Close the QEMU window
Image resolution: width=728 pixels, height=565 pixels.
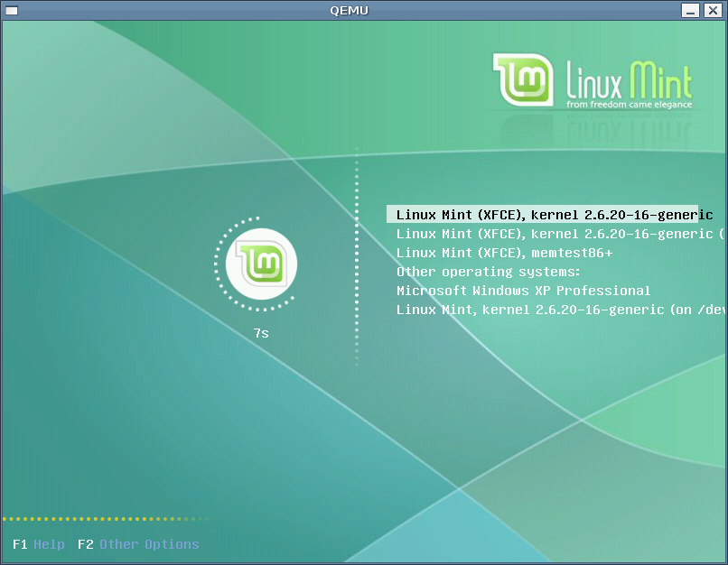coord(713,10)
